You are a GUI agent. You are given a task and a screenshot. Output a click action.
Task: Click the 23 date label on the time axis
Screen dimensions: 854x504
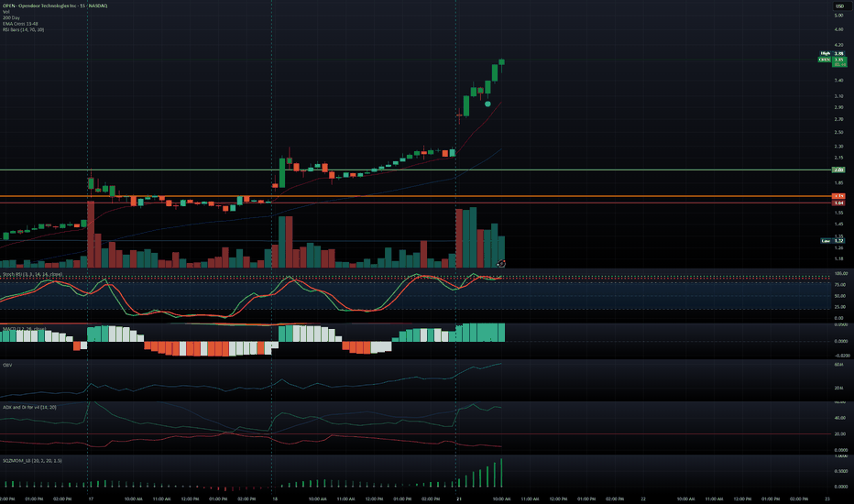827,499
